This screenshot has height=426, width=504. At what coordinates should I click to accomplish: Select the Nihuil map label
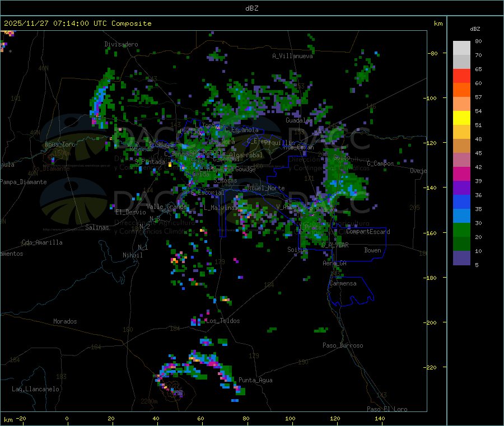point(132,255)
